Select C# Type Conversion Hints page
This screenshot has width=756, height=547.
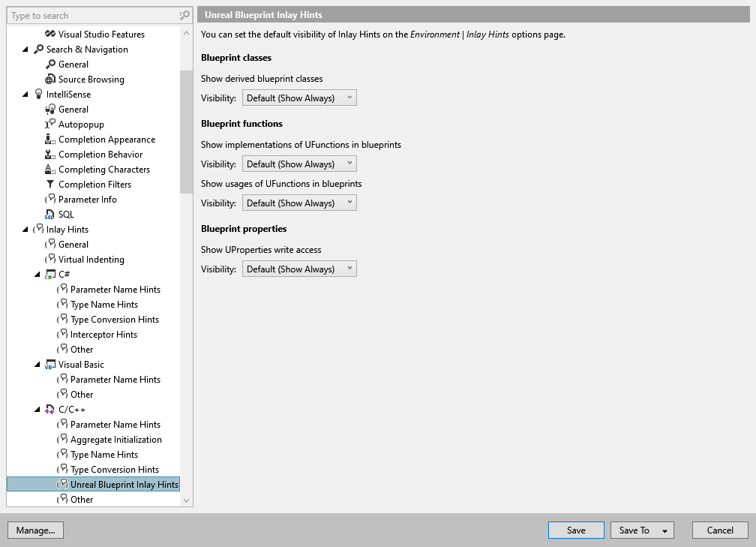click(115, 320)
